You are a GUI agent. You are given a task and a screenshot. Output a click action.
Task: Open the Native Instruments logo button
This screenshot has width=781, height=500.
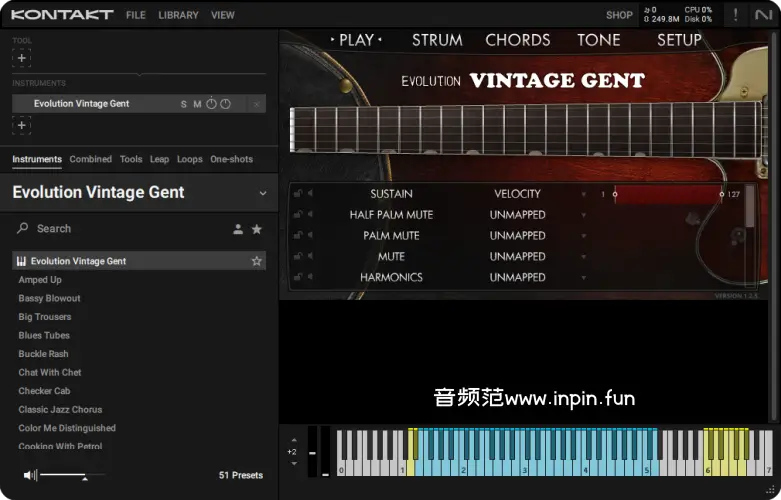click(x=763, y=15)
